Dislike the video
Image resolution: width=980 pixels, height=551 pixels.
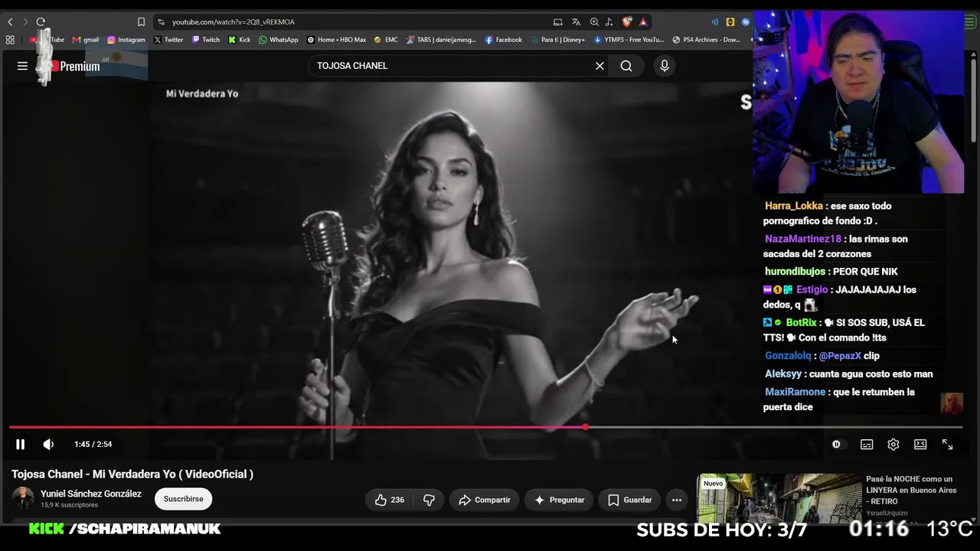coord(429,500)
